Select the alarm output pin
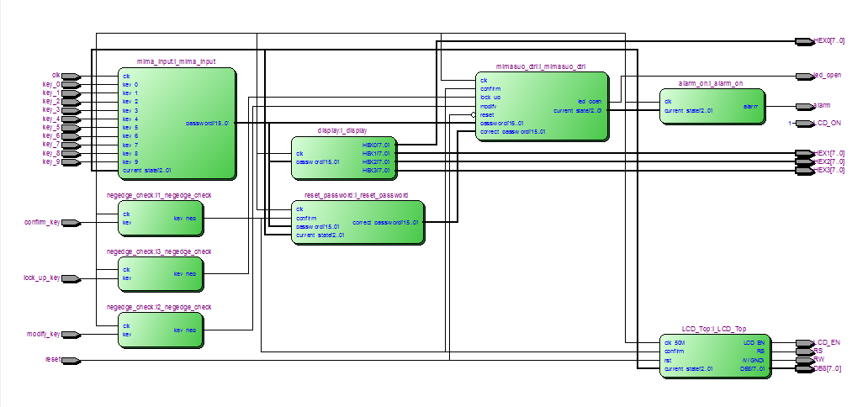This screenshot has width=868, height=407. pos(805,106)
